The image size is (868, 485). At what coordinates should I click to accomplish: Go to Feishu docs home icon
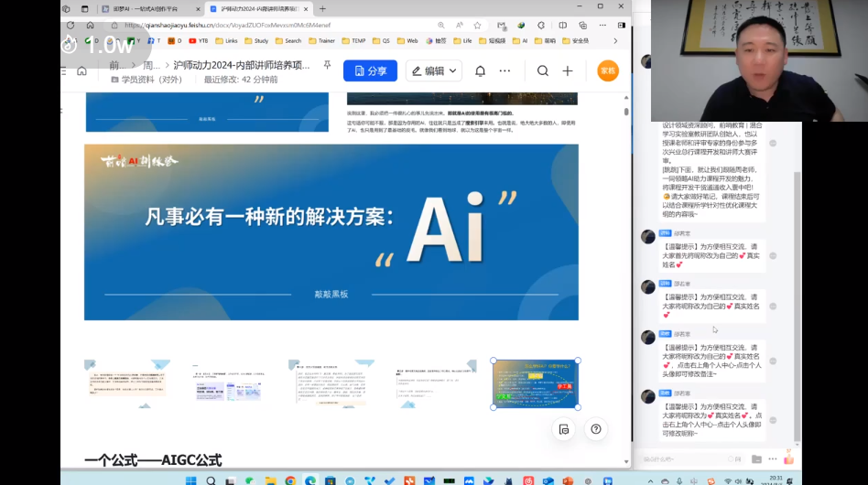tap(81, 70)
